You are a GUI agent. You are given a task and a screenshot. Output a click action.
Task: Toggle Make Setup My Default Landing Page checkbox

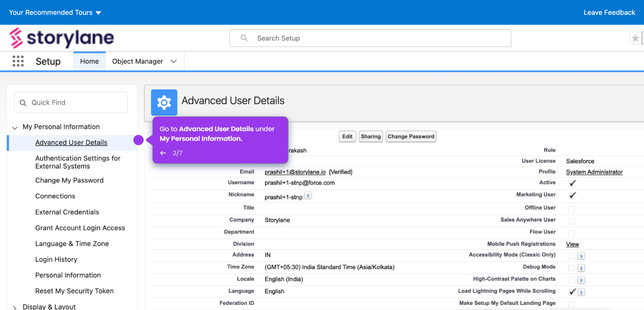pos(571,305)
